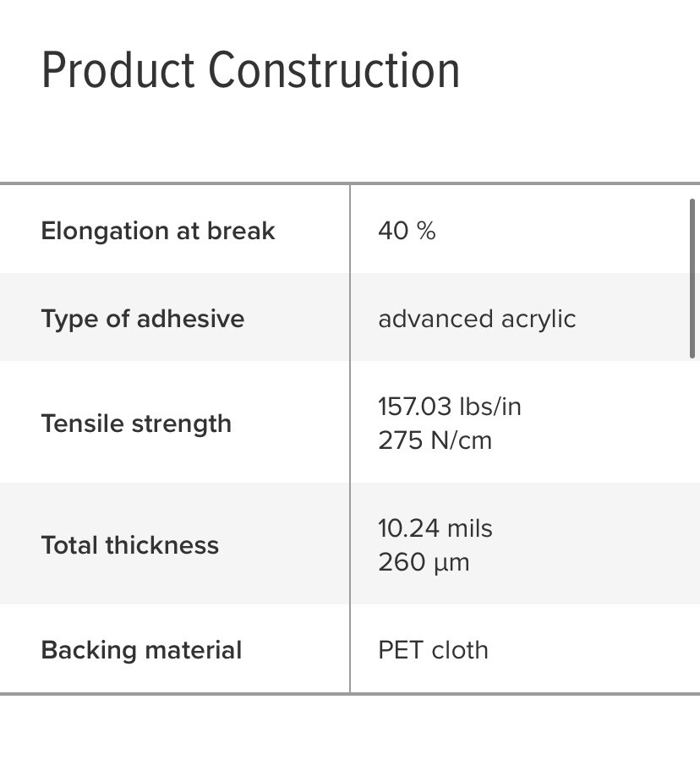The image size is (700, 776).
Task: Select the 'Backing material' row label
Action: (141, 650)
